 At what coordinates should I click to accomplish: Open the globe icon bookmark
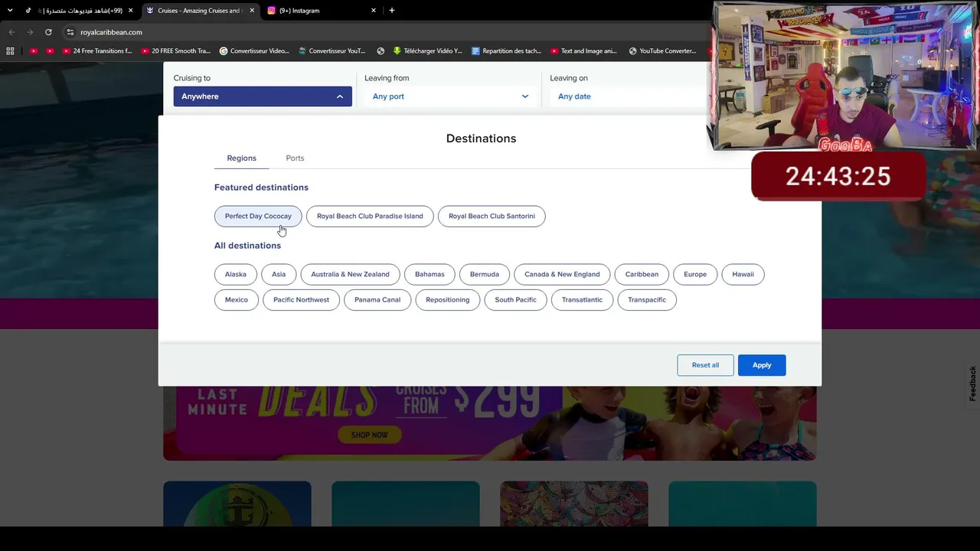point(381,51)
